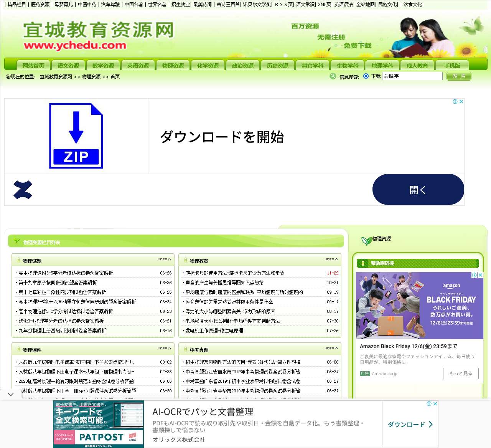
Task: Open ad info icon on Amazon ad
Action: (x=475, y=275)
